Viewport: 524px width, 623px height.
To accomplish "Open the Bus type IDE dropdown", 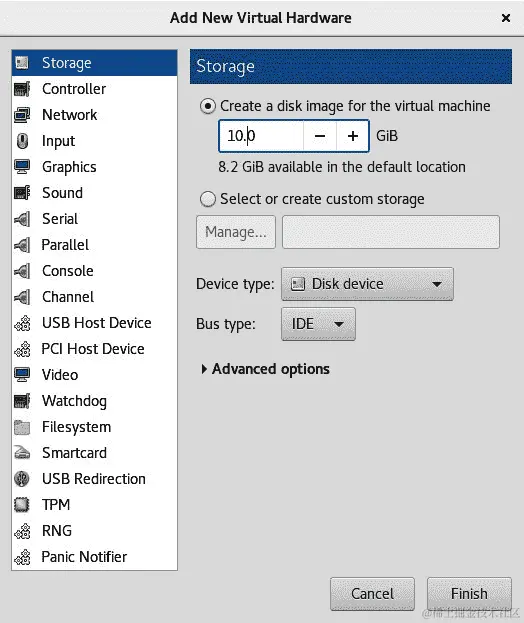I will tap(318, 324).
